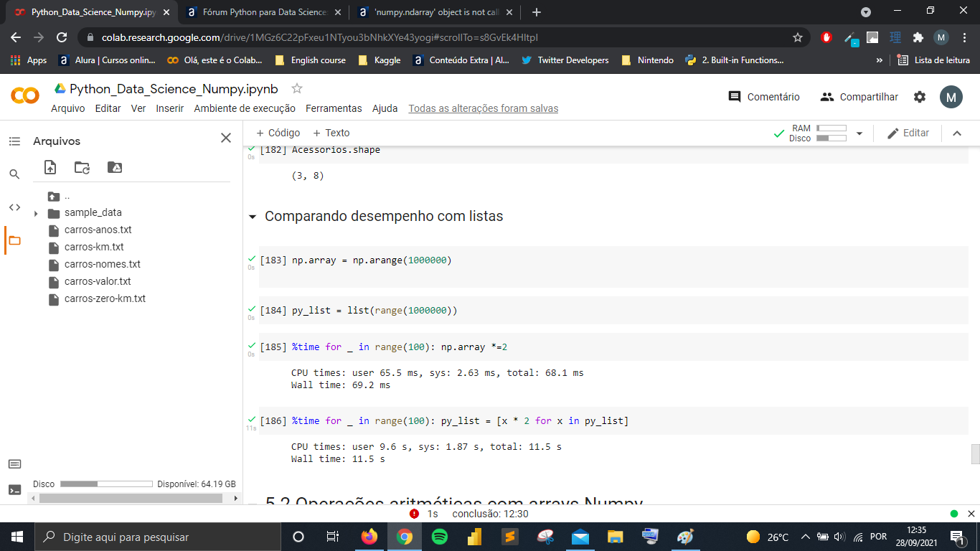
Task: Open the Ambiente de execução menu
Action: (x=245, y=108)
